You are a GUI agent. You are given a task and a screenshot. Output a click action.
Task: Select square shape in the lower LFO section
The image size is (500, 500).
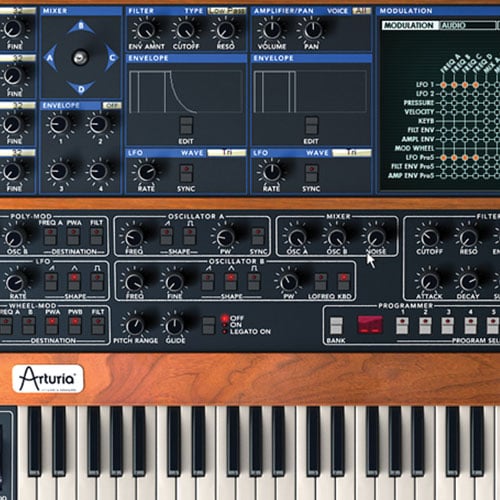coord(97,282)
